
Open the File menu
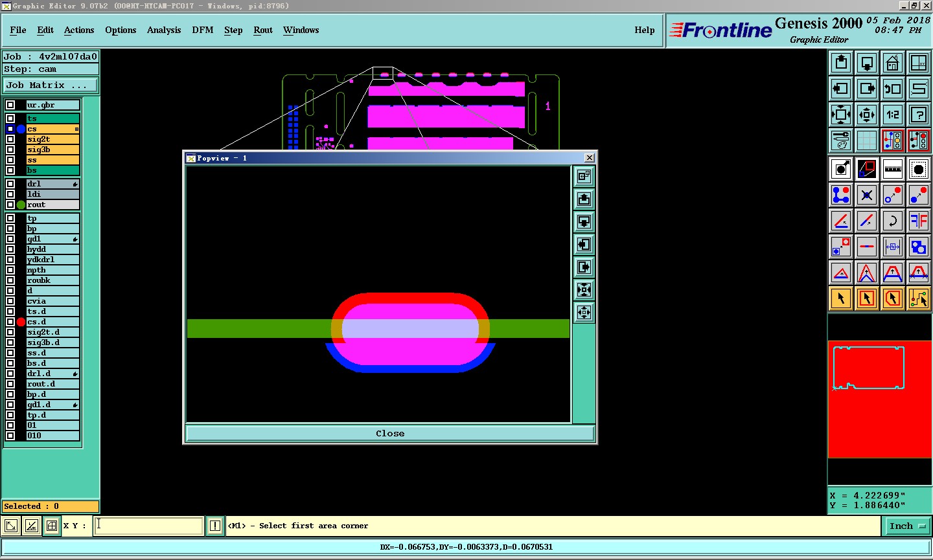click(18, 30)
